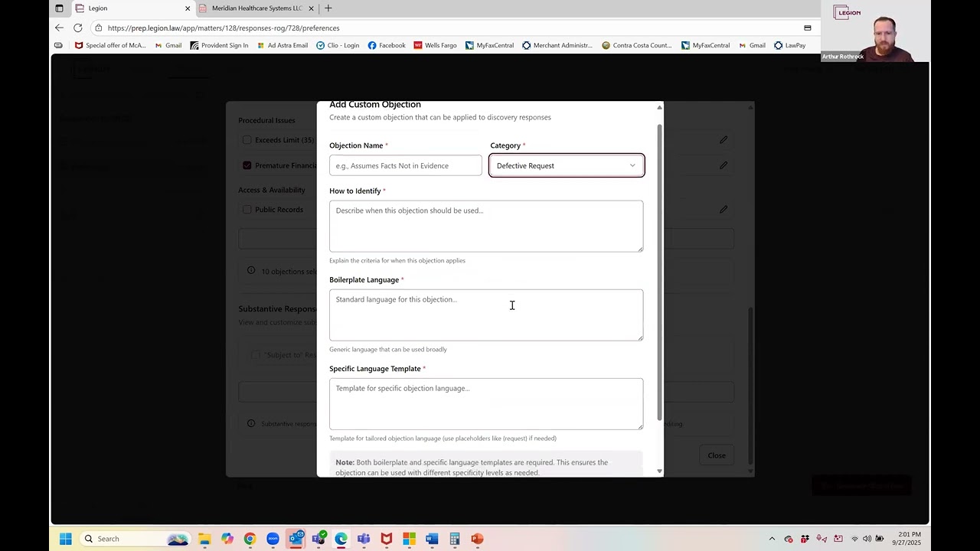Launch Google Chrome from the taskbar
This screenshot has width=980, height=551.
[250, 539]
